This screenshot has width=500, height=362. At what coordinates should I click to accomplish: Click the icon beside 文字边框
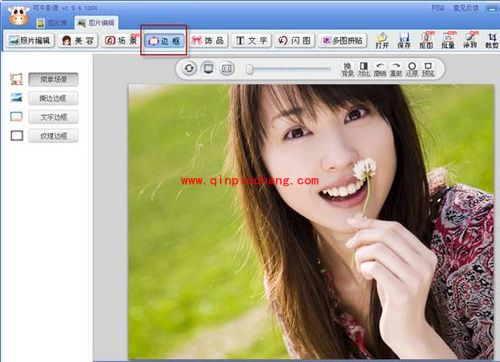click(17, 117)
